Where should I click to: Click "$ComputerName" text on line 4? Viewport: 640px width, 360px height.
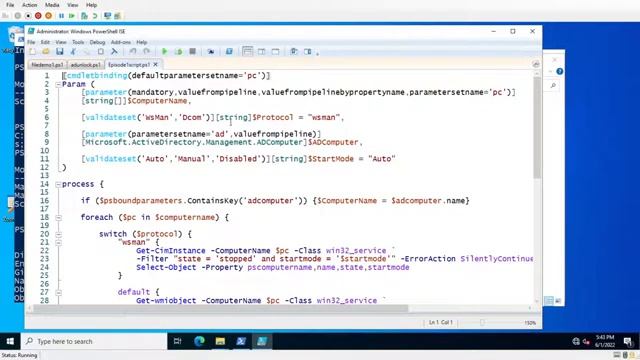coord(158,101)
